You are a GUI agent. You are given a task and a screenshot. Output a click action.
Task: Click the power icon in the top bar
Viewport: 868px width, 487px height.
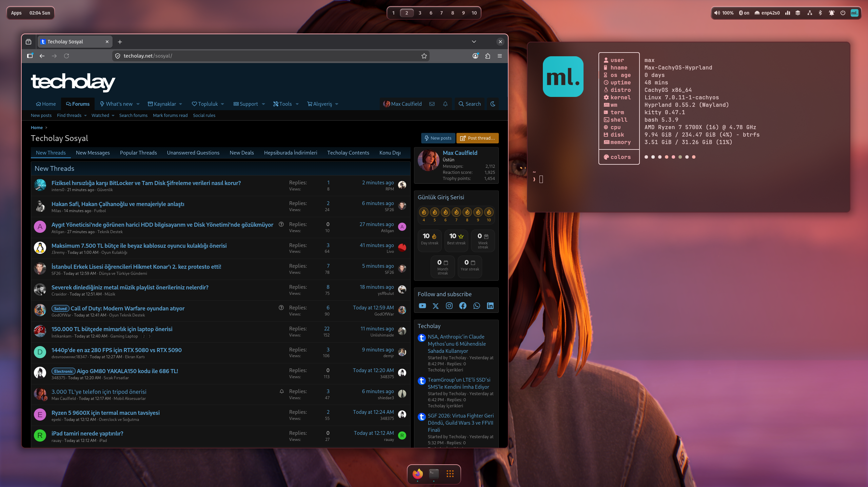click(x=843, y=13)
